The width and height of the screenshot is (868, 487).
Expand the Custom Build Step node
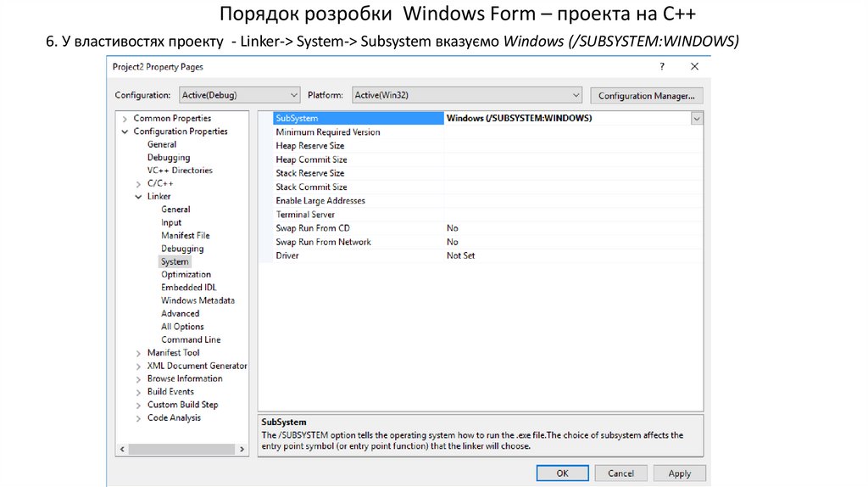point(138,405)
